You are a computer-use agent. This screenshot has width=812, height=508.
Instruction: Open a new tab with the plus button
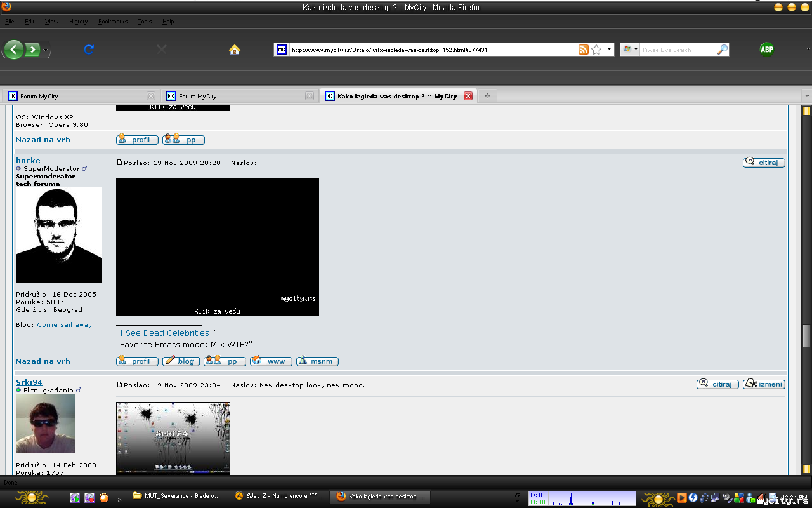click(x=488, y=96)
